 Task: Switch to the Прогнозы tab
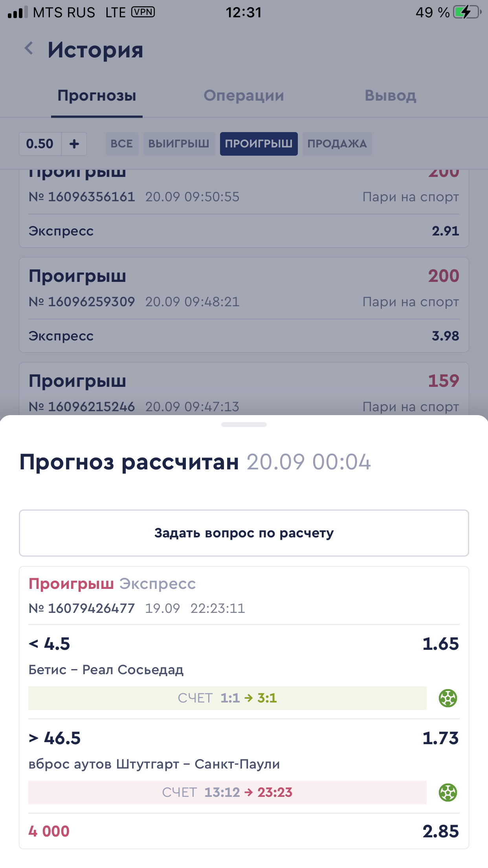[x=97, y=96]
